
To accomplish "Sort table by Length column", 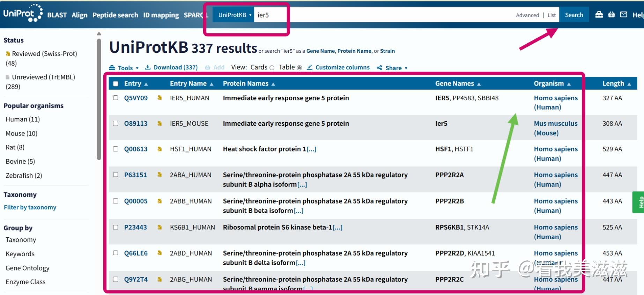I will (616, 83).
